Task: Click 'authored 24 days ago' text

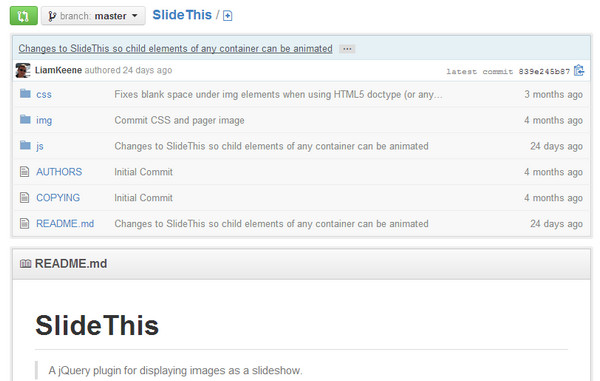Action: click(128, 70)
